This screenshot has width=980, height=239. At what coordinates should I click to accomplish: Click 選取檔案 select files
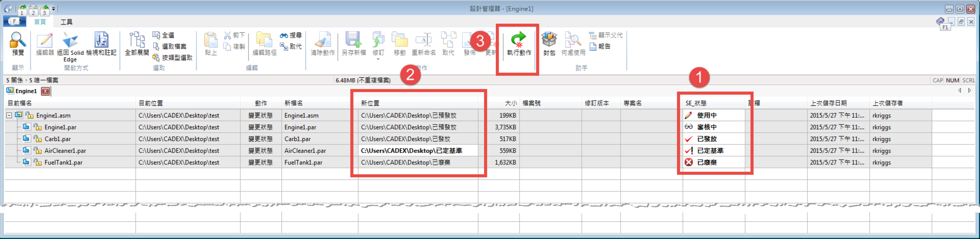tap(170, 46)
